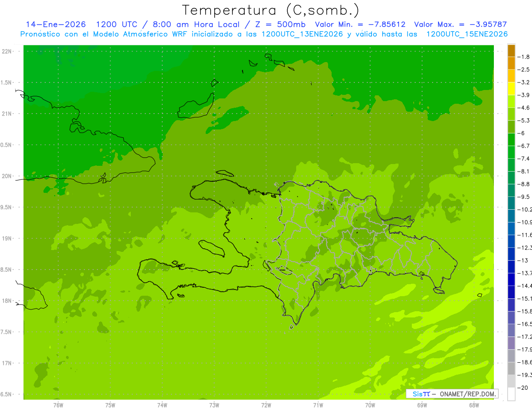Click the '-15.1' color scale value
This screenshot has width=532, height=411.
click(525, 299)
